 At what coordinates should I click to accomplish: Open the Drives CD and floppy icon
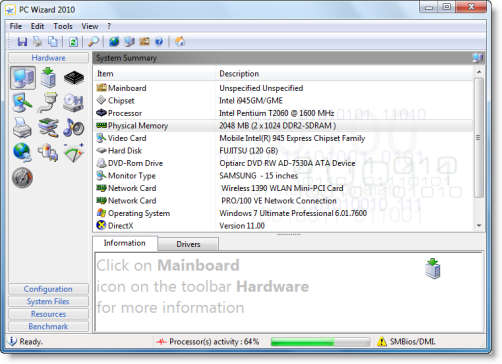tap(73, 103)
